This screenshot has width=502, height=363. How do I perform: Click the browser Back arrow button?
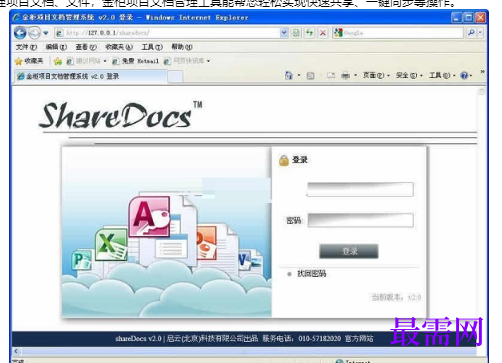click(20, 33)
